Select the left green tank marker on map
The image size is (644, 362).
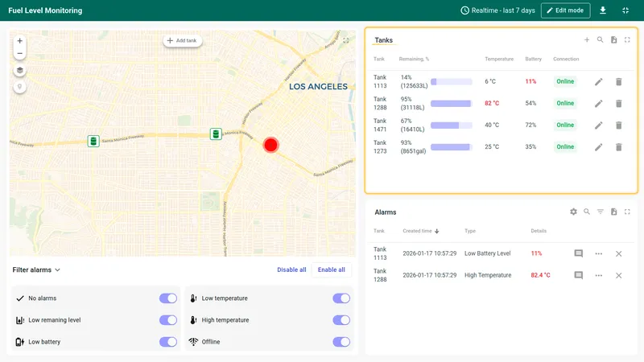click(93, 142)
